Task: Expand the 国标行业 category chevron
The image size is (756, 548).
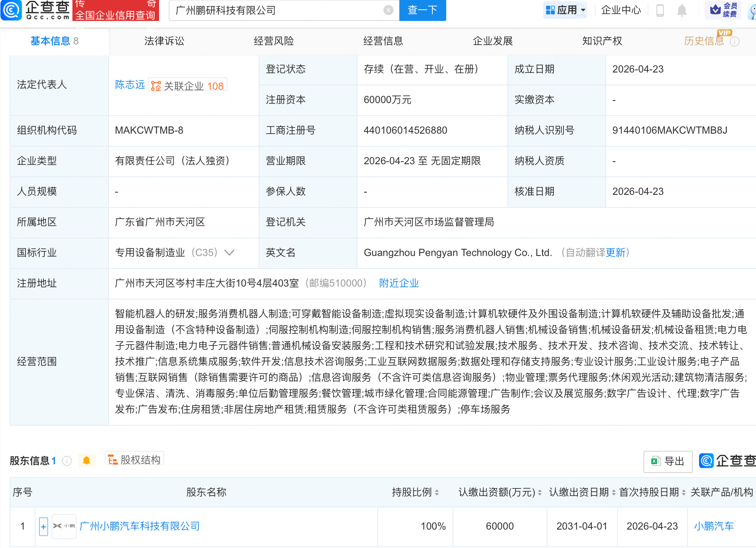Action: pyautogui.click(x=229, y=253)
